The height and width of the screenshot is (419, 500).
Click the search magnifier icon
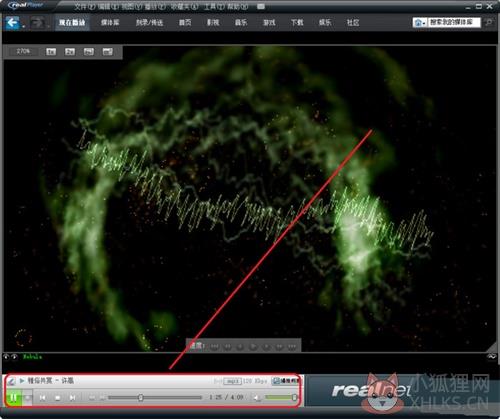pyautogui.click(x=489, y=23)
